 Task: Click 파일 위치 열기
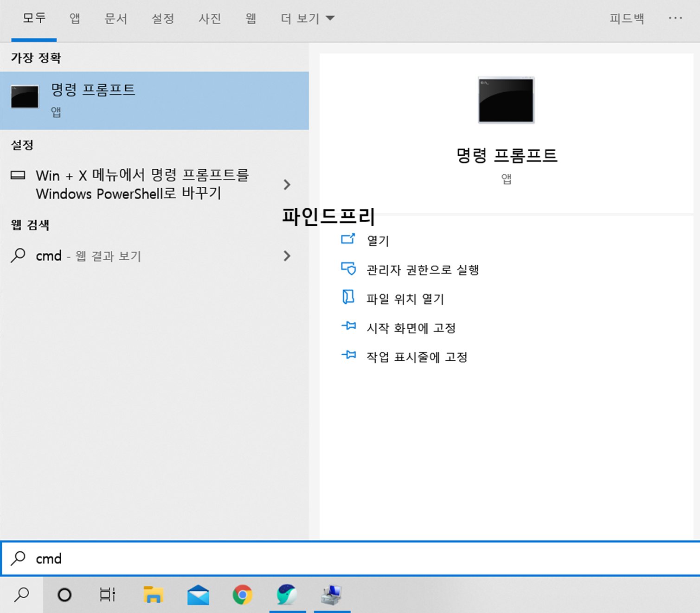click(x=405, y=299)
